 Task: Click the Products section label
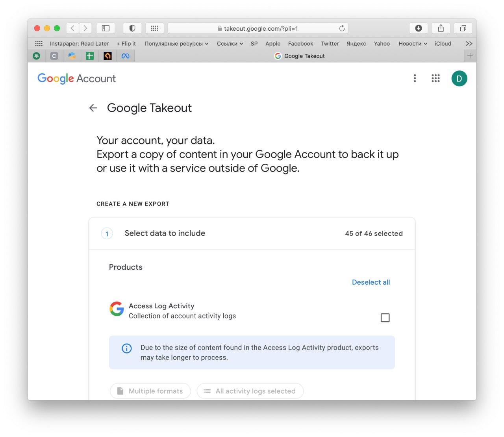(x=126, y=267)
